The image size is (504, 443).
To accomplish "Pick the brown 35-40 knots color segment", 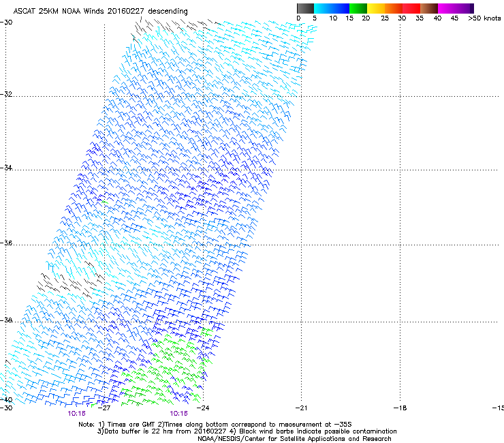I will [429, 8].
